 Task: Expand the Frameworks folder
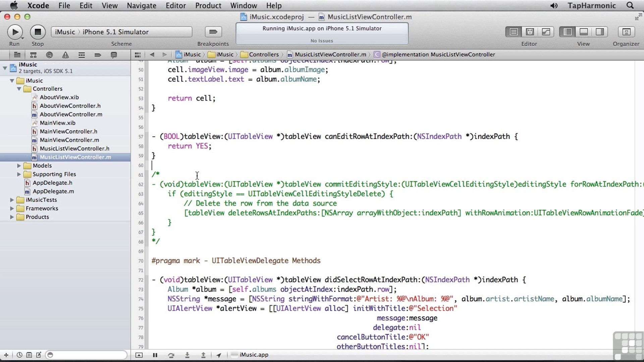(x=12, y=208)
